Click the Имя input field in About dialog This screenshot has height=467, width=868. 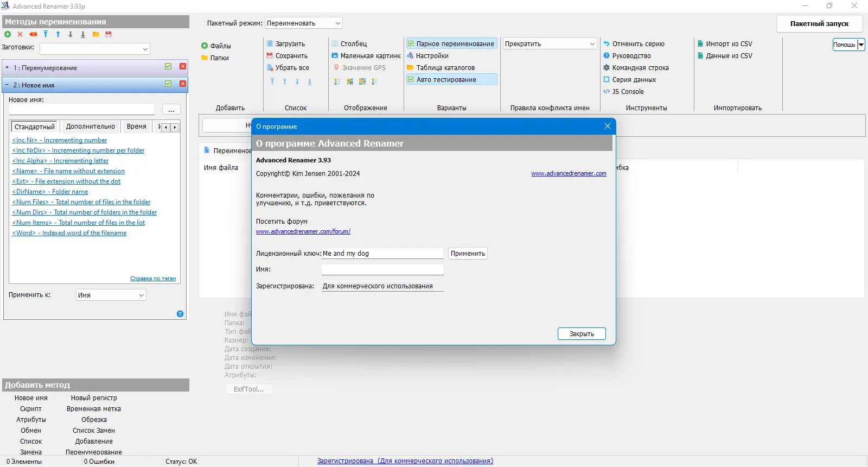[x=382, y=269]
